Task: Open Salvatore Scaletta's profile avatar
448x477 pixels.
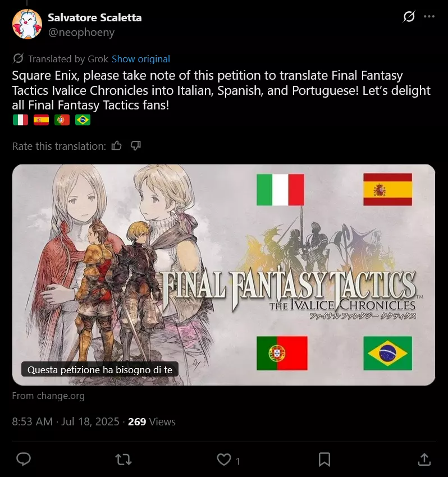Action: tap(27, 24)
